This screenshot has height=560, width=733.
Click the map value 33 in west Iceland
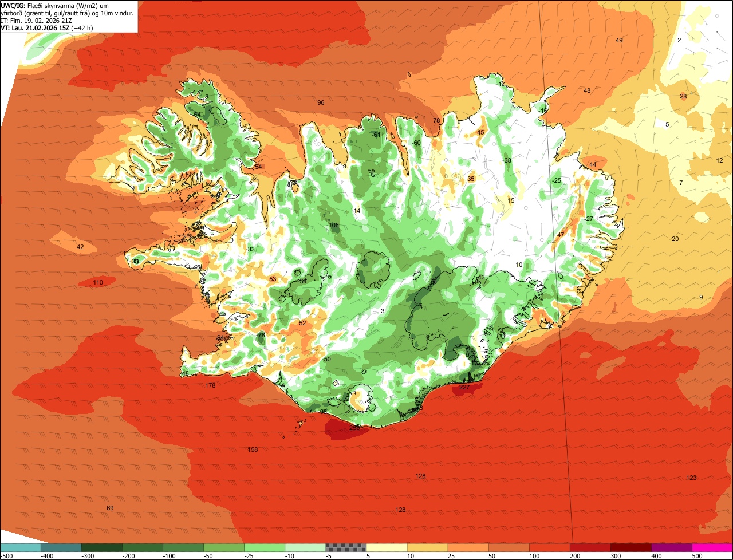pyautogui.click(x=251, y=249)
